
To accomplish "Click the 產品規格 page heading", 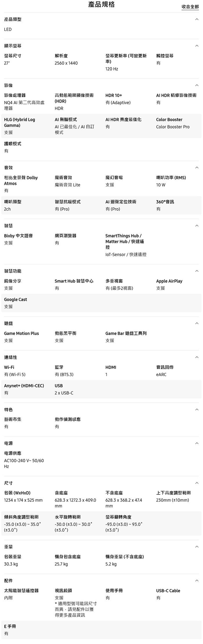I will click(101, 4).
